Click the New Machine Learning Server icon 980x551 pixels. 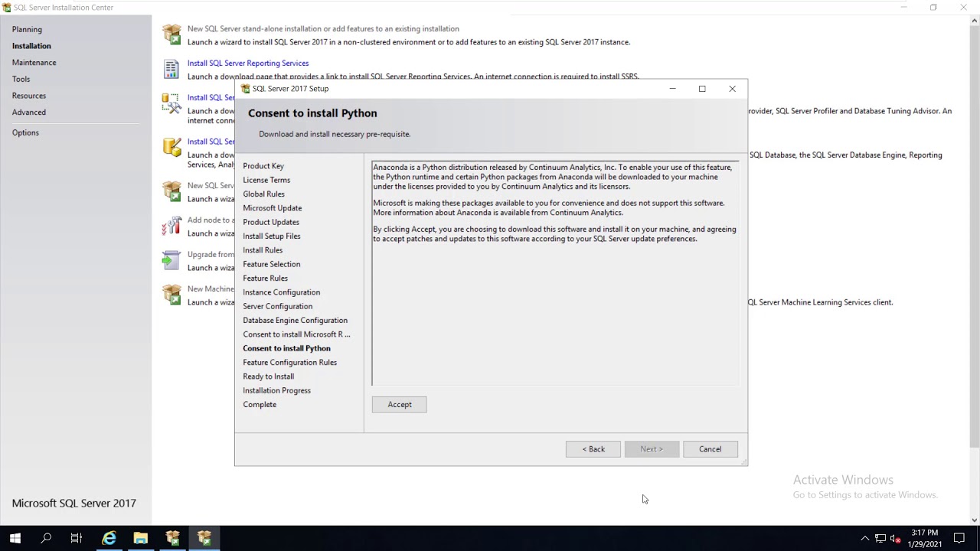tap(171, 294)
